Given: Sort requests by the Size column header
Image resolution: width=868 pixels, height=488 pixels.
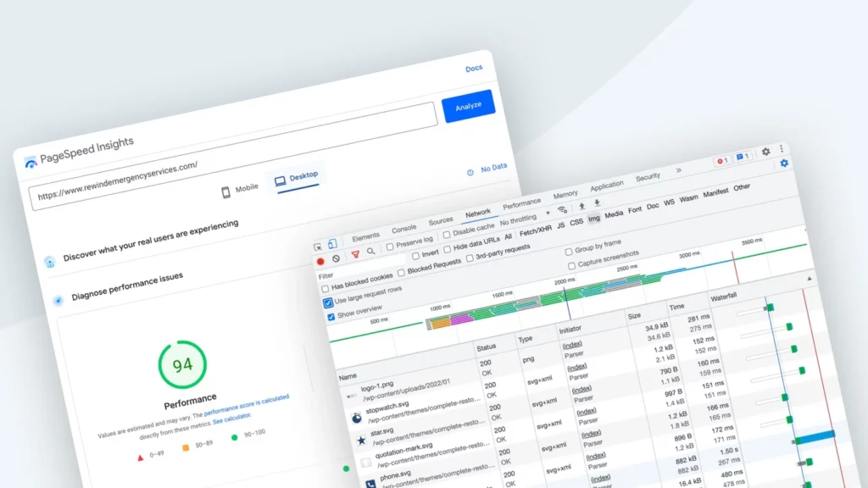Looking at the screenshot, I should (634, 315).
